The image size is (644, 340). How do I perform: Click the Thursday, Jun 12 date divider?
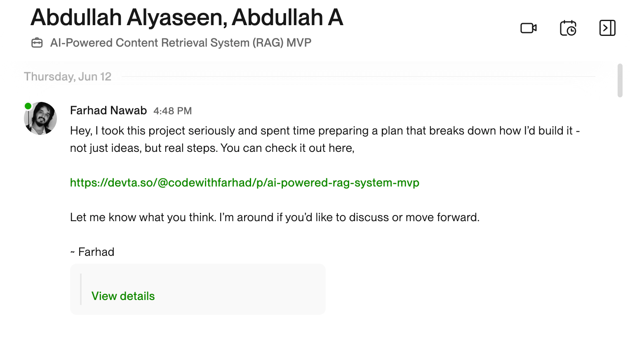click(x=67, y=76)
